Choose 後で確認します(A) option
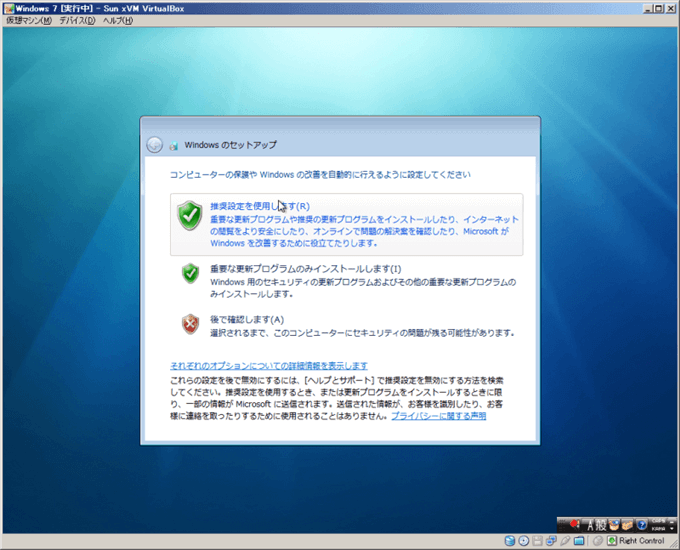The image size is (680, 550). pyautogui.click(x=247, y=319)
